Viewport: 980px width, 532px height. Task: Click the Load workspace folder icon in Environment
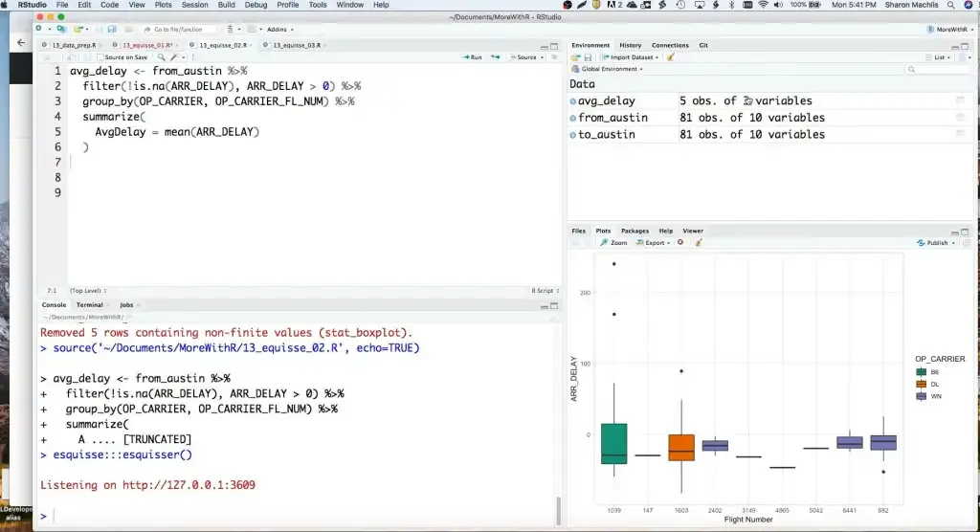point(575,56)
